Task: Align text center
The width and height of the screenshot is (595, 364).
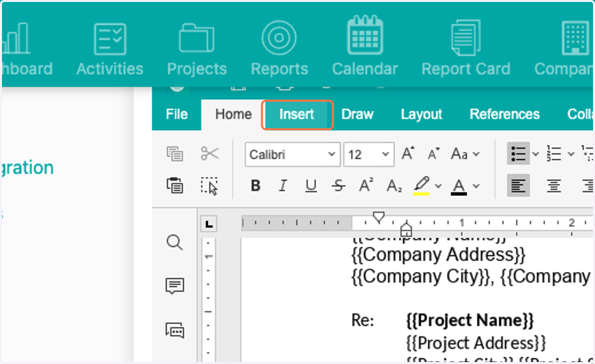Action: point(554,186)
